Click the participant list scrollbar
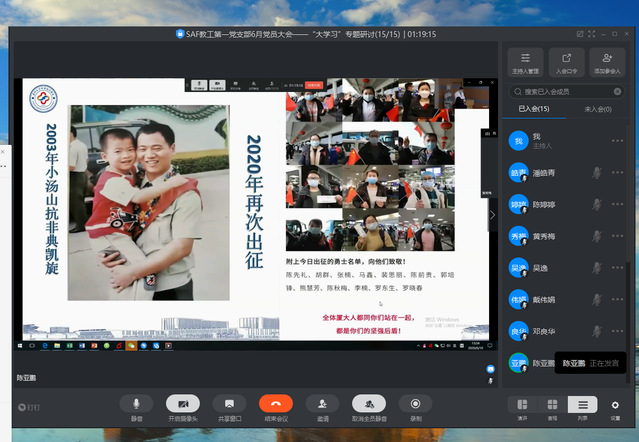This screenshot has width=639, height=442. (x=628, y=322)
